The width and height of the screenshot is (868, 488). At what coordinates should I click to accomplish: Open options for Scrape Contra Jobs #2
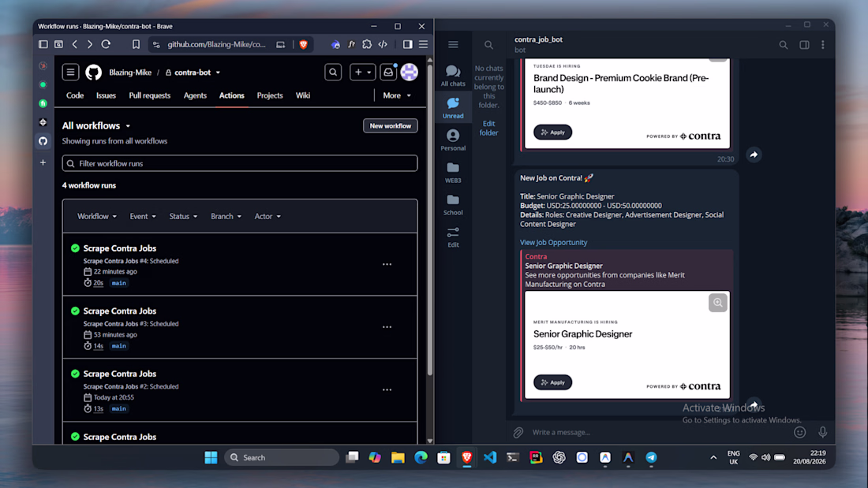(387, 390)
